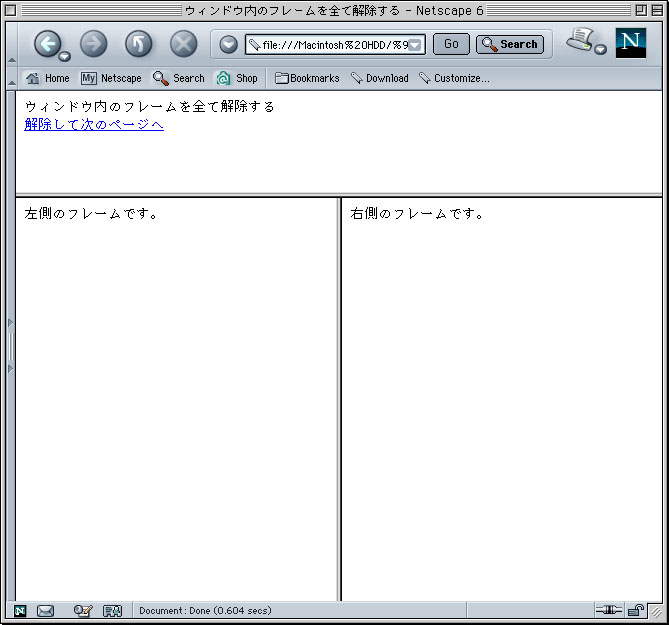Screen dimensions: 669x625
Task: Click the text 右側のフレームです。
Action: tap(417, 213)
